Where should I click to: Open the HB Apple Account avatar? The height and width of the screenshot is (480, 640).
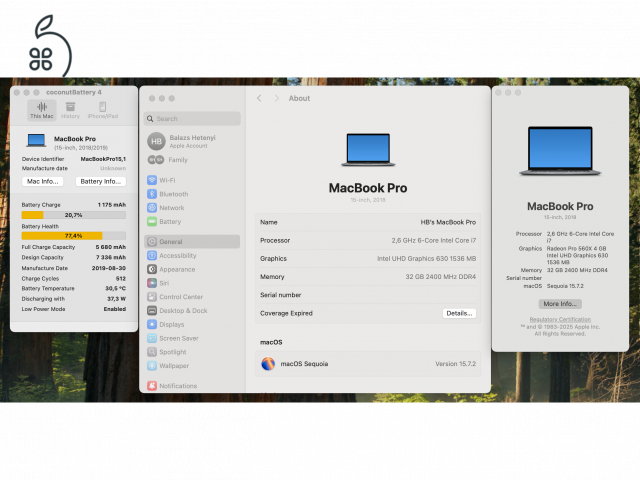[156, 141]
